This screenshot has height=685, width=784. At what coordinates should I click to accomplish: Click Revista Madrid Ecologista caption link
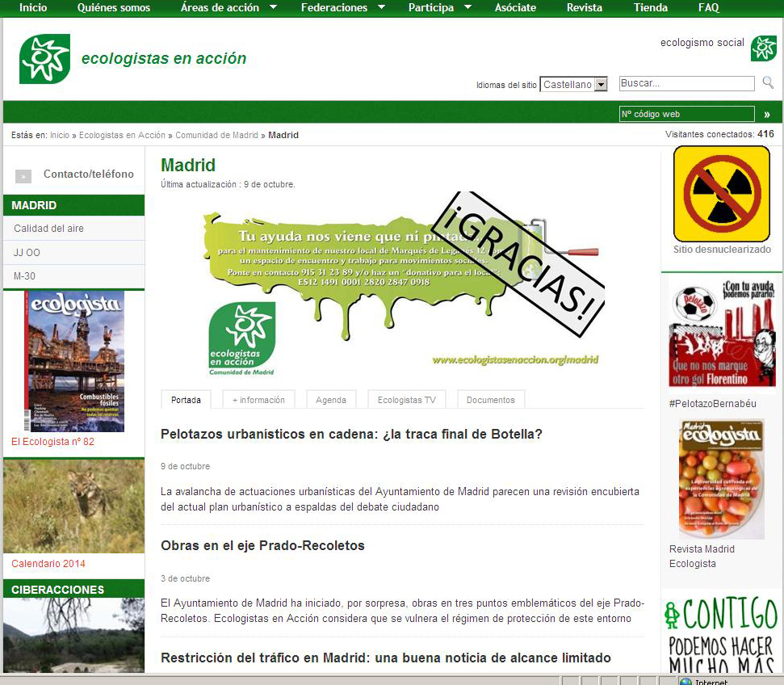[702, 557]
